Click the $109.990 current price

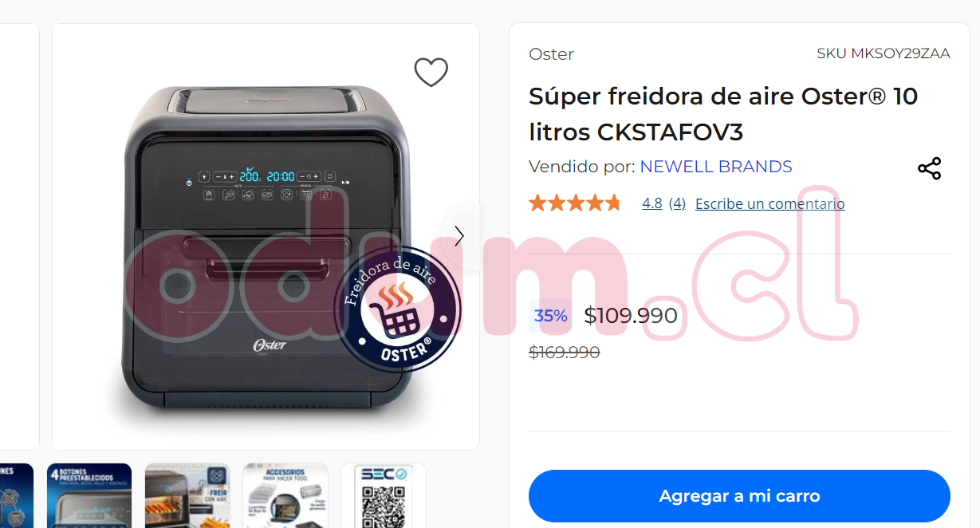[631, 316]
